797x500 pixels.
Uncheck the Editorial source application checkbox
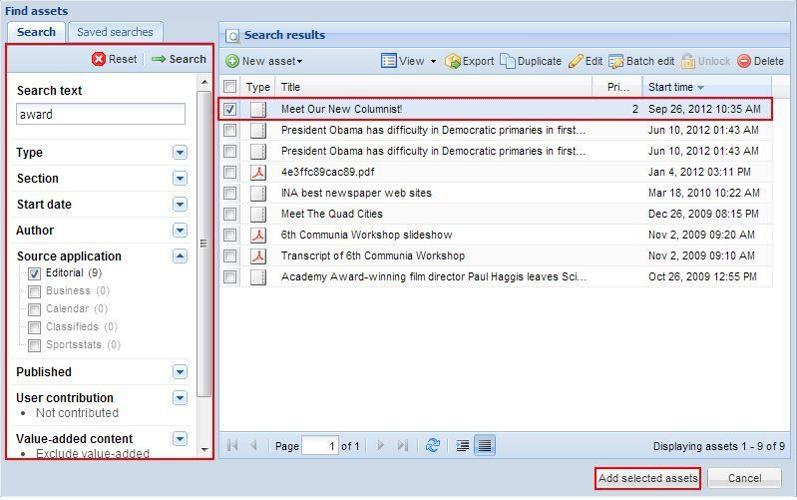[x=34, y=273]
